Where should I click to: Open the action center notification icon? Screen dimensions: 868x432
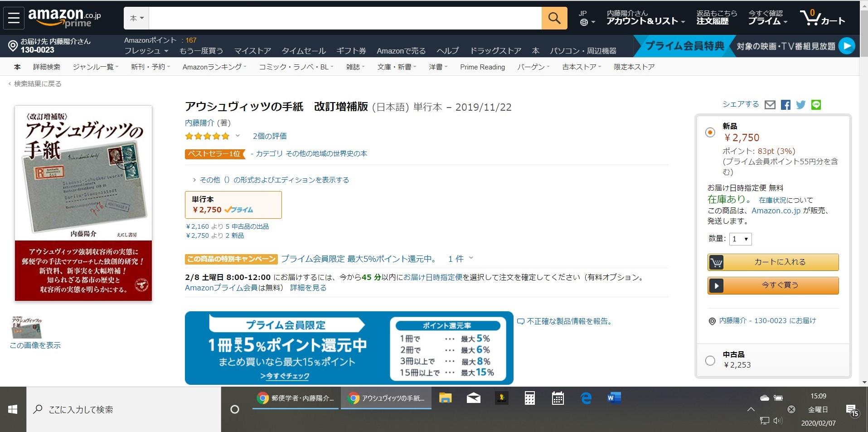(x=852, y=410)
